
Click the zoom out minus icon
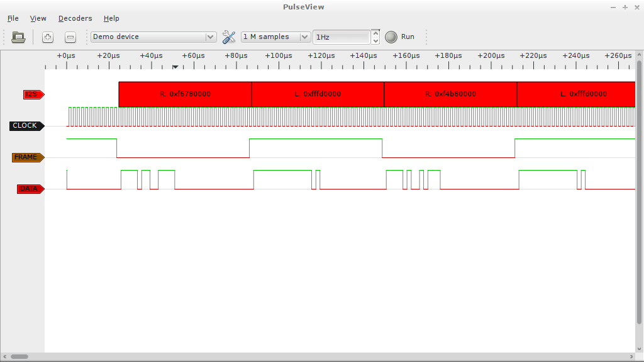point(70,37)
